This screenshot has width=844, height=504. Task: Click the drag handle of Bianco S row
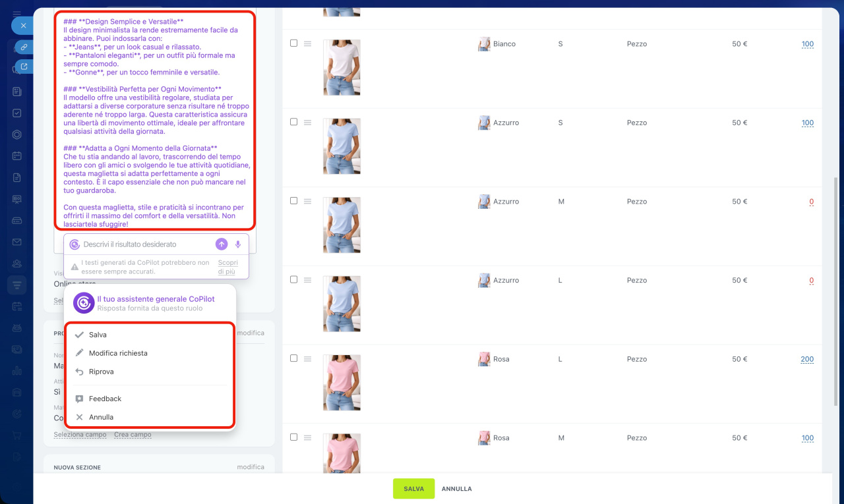[307, 43]
